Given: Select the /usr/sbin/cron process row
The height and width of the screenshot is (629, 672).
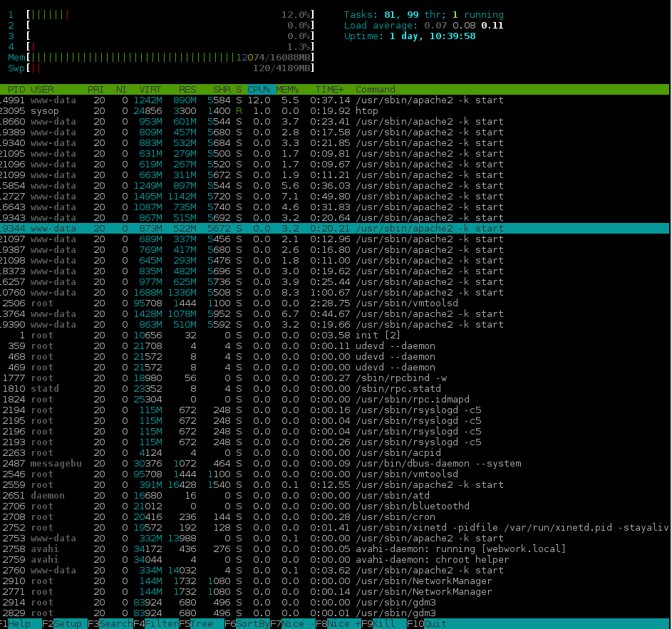Looking at the screenshot, I should pos(334,517).
